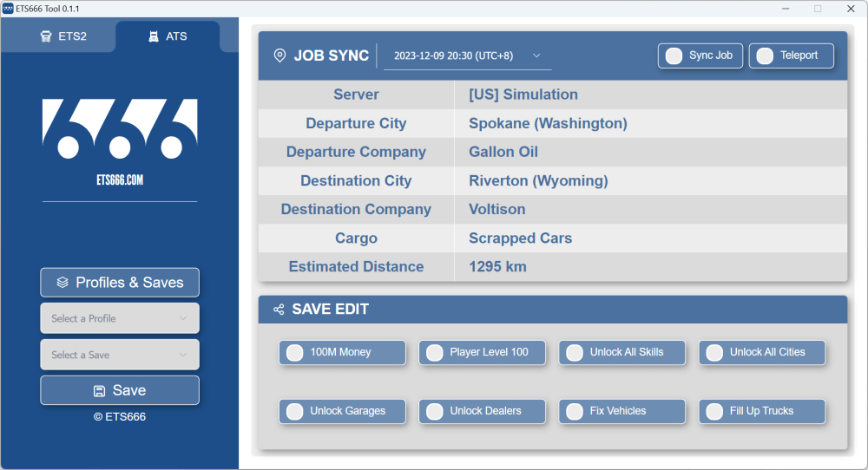Screen dimensions: 868x470
Task: Enable the Sync Job toggle
Action: click(674, 55)
